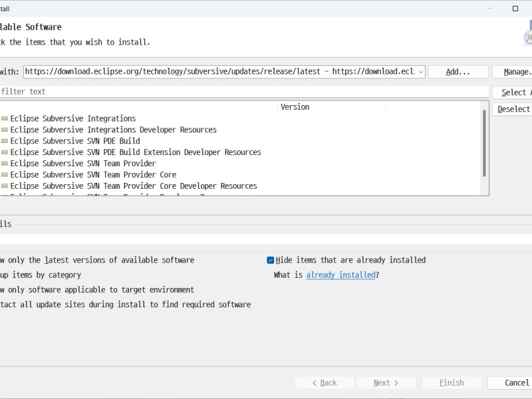Click the icon beside SVN PDE Build Extension Developer Resources

point(5,152)
